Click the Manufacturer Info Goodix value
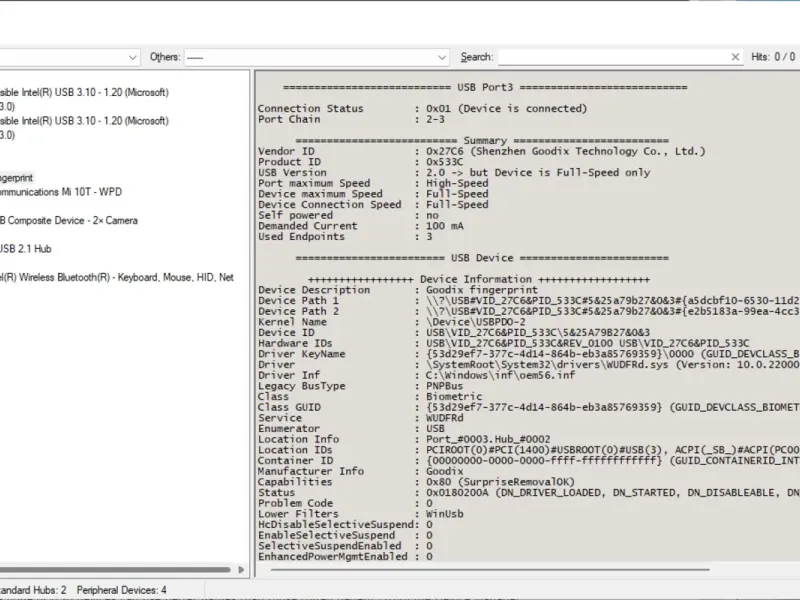This screenshot has height=600, width=800. [x=444, y=471]
